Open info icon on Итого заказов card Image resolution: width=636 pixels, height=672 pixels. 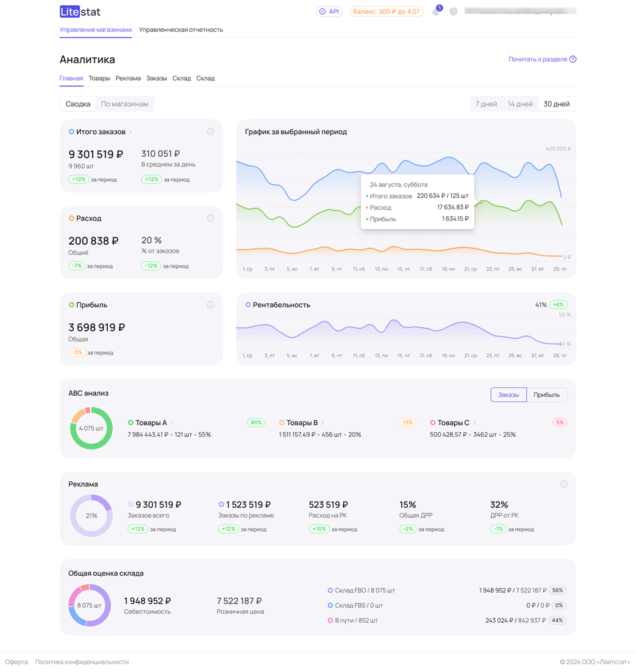pyautogui.click(x=211, y=132)
